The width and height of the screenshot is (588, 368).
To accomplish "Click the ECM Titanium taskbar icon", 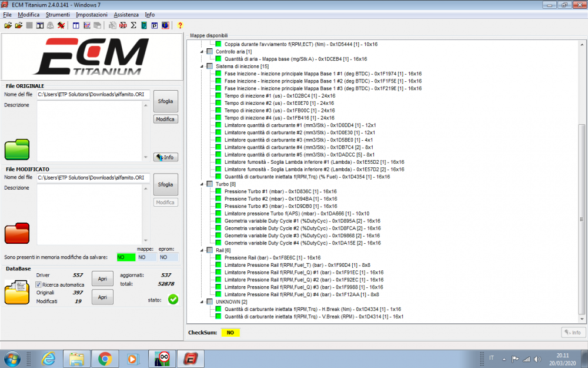I will pyautogui.click(x=191, y=359).
